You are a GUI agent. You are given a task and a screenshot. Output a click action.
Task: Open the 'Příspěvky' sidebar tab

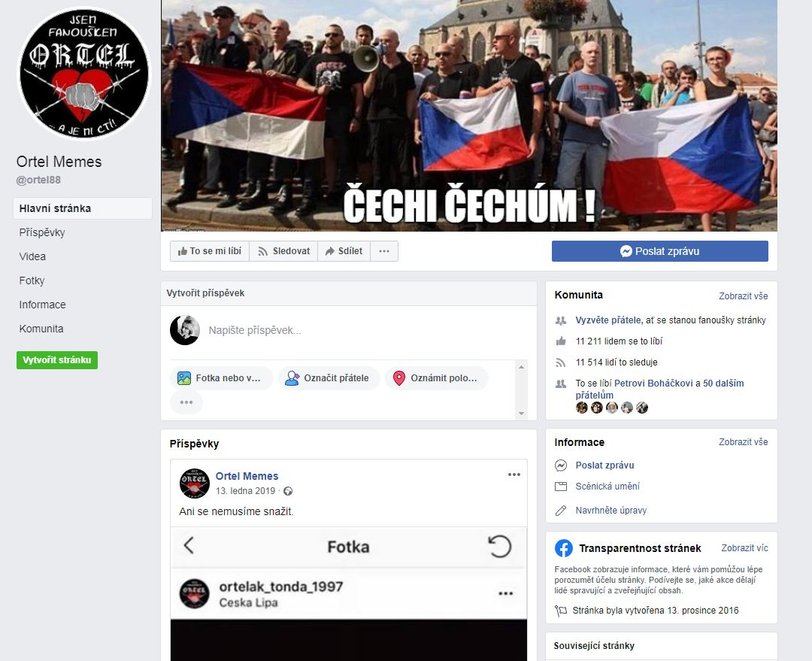[x=42, y=232]
